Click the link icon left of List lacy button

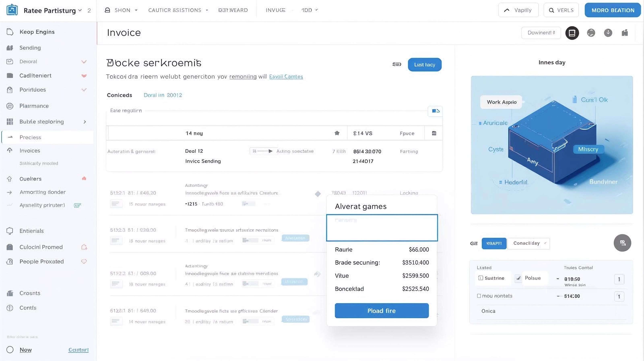(x=397, y=64)
